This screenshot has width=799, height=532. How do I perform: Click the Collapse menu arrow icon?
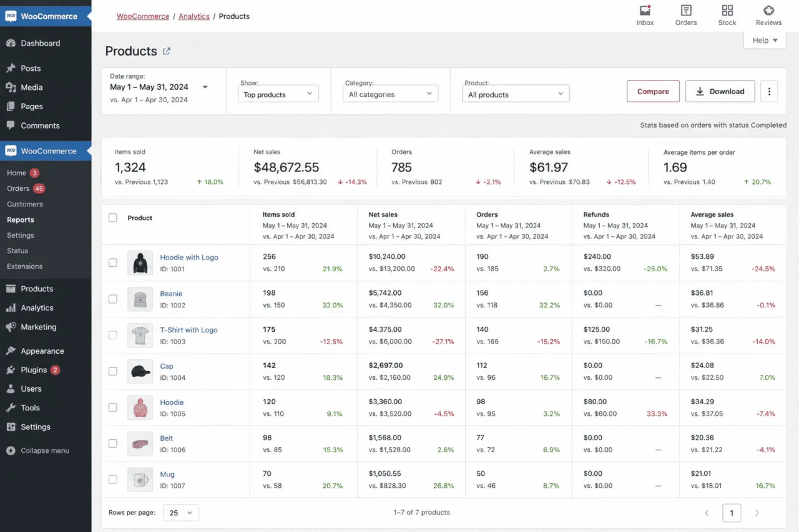coord(11,450)
